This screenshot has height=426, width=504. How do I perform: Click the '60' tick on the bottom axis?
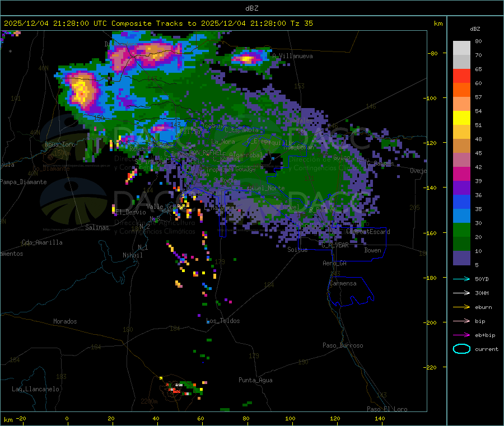200,418
